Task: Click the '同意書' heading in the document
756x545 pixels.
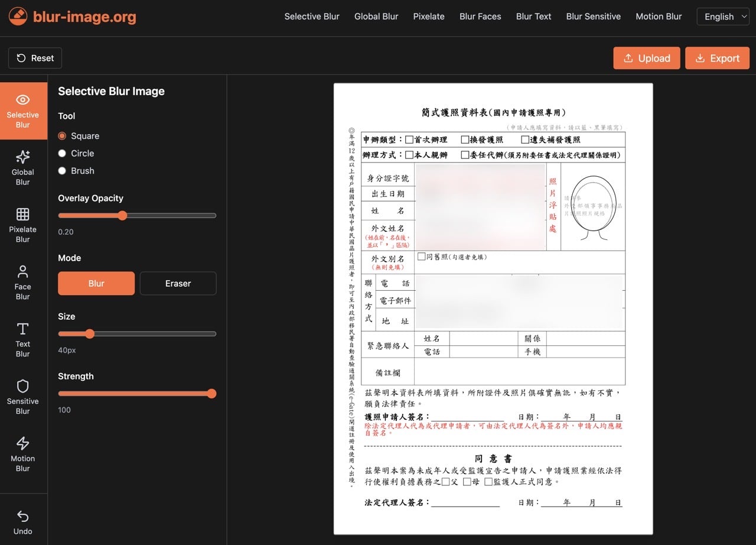Action: tap(493, 459)
